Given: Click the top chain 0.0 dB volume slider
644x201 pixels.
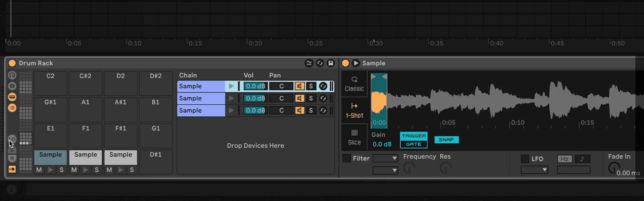Looking at the screenshot, I should [255, 86].
